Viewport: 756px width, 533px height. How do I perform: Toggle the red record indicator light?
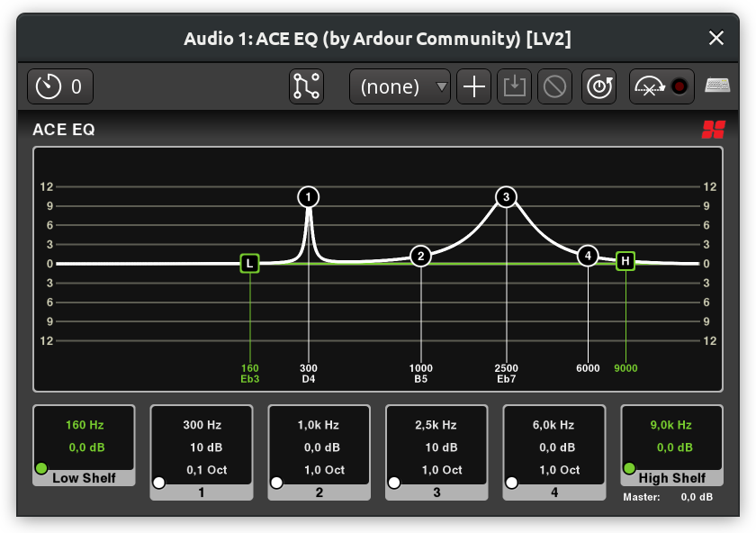(679, 86)
